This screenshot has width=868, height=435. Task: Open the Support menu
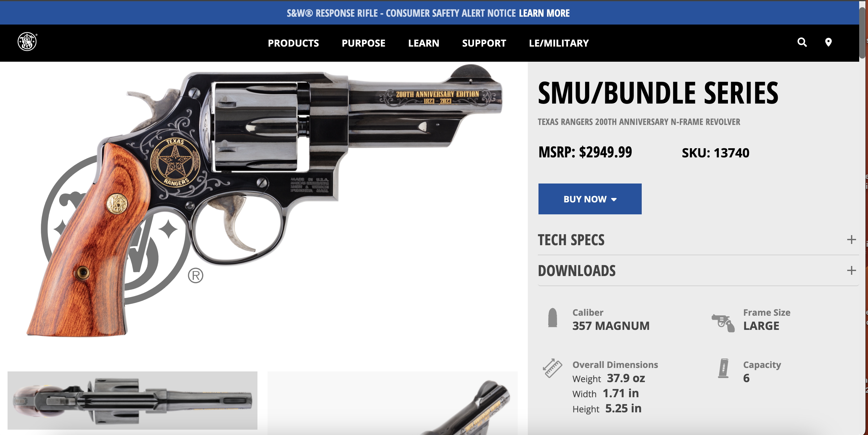(x=484, y=43)
